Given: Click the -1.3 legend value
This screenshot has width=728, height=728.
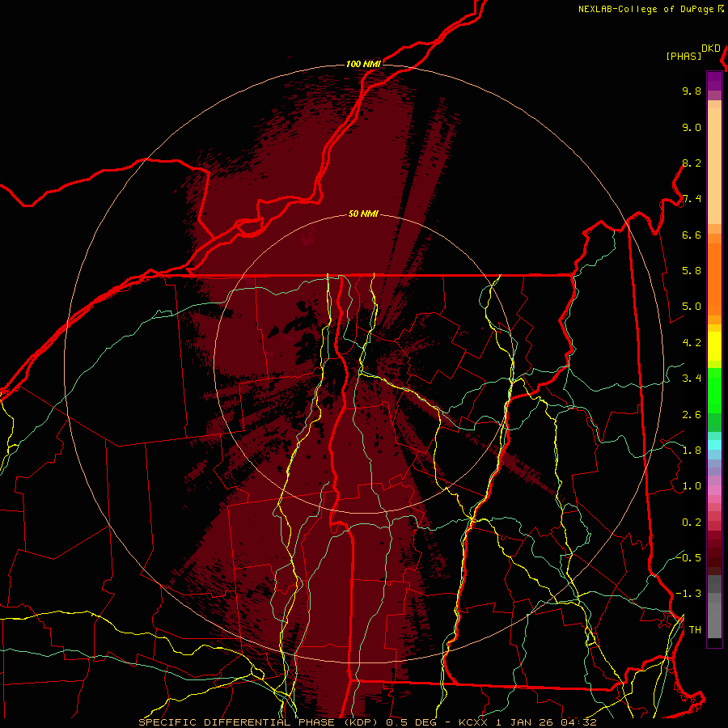Looking at the screenshot, I should pos(688,594).
